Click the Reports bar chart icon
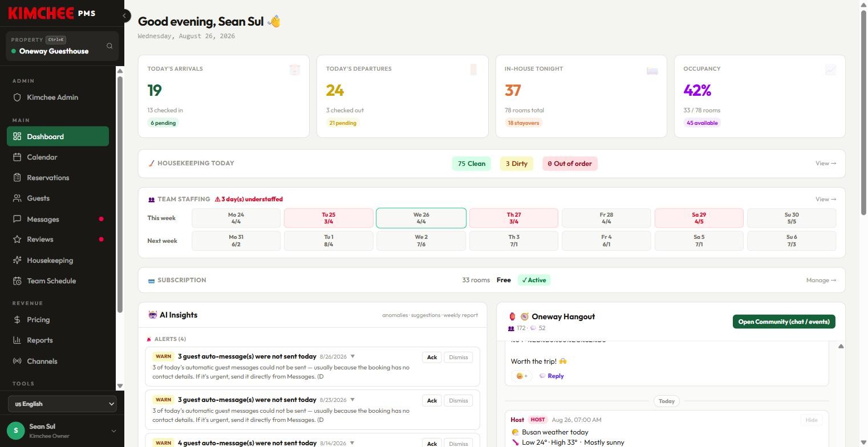 [17, 340]
